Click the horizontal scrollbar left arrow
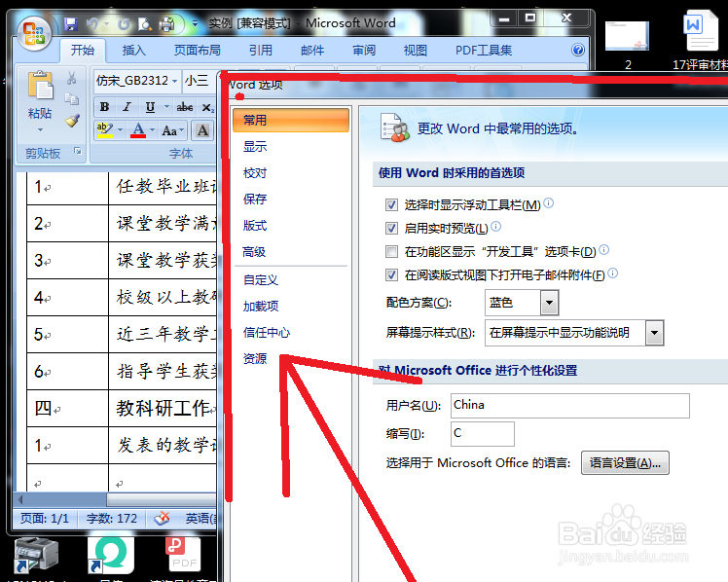Image resolution: width=728 pixels, height=582 pixels. coord(20,500)
